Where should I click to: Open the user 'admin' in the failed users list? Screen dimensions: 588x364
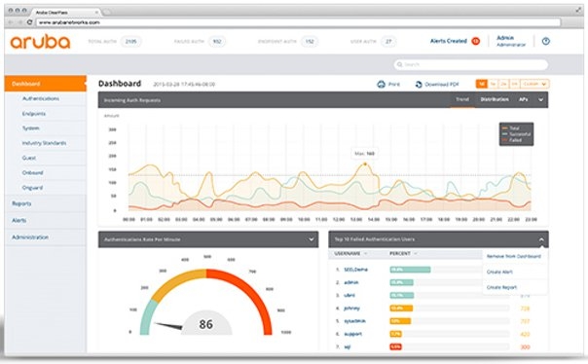[351, 282]
